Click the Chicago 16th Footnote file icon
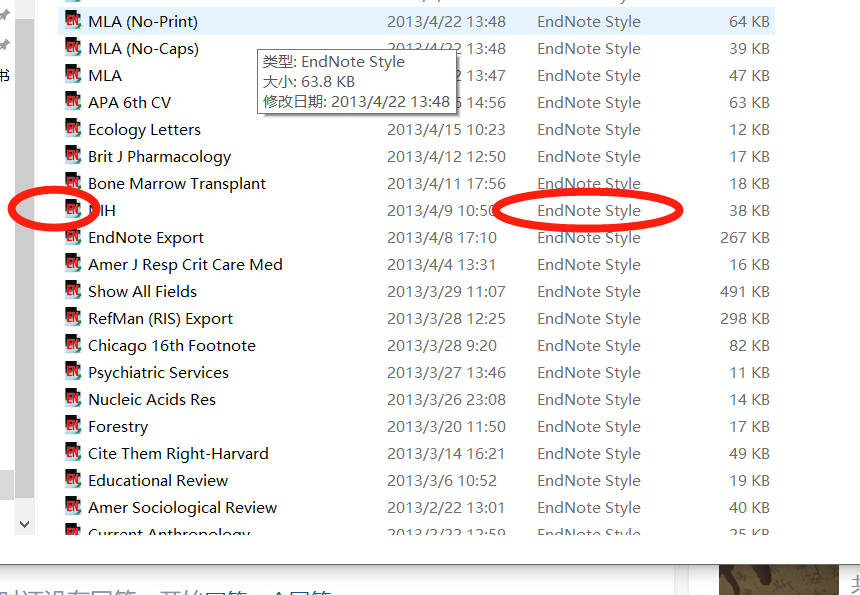Image resolution: width=860 pixels, height=595 pixels. pos(73,344)
